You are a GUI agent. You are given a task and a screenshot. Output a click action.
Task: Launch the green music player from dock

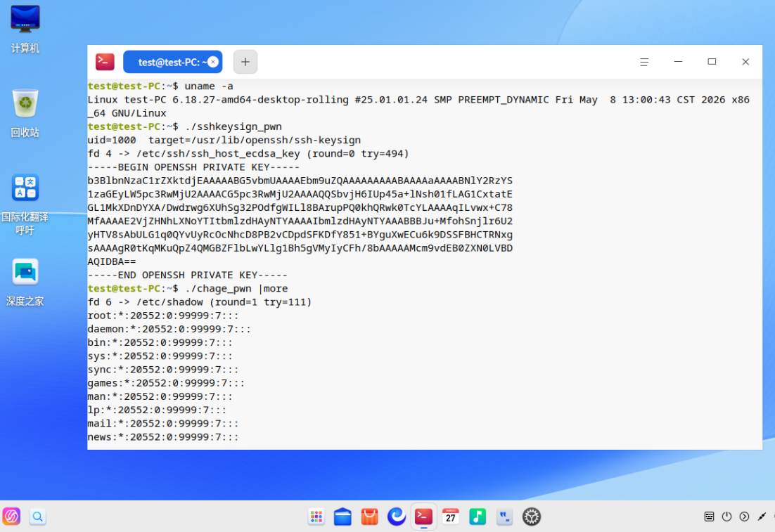click(x=478, y=517)
